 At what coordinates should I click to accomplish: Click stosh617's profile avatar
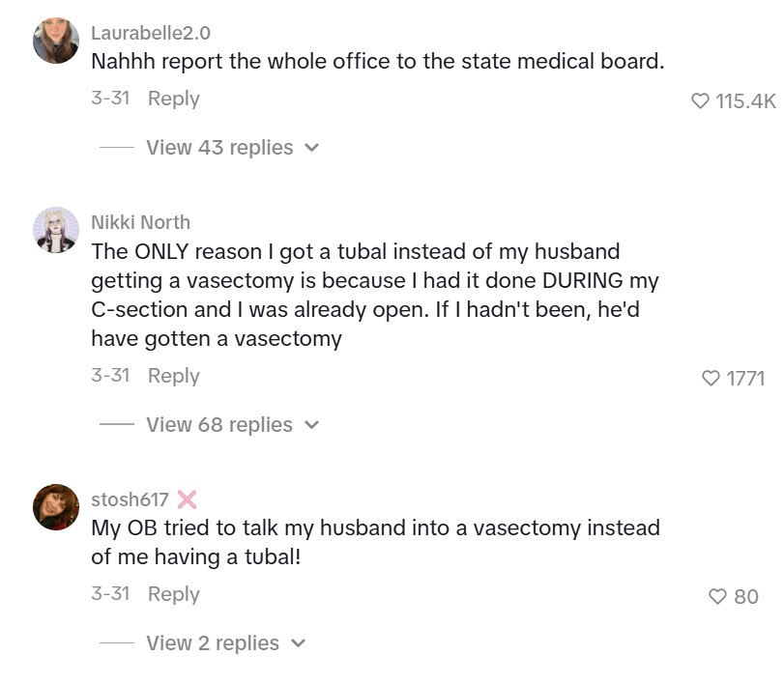point(56,507)
